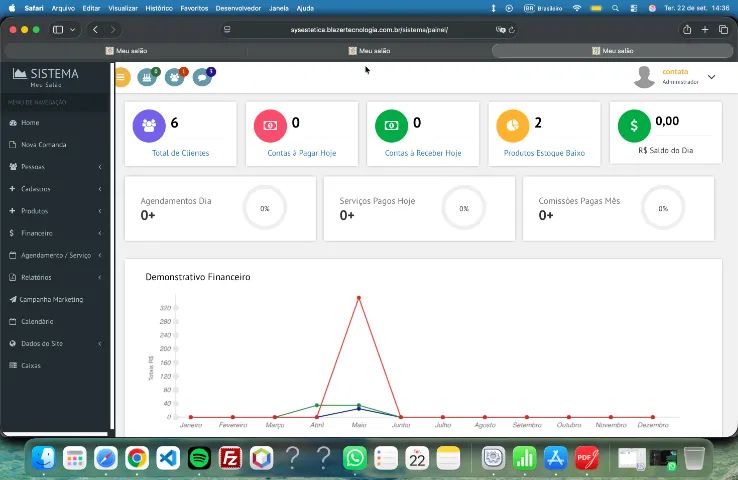Show Safari tab overview
This screenshot has height=480, width=738.
point(723,30)
